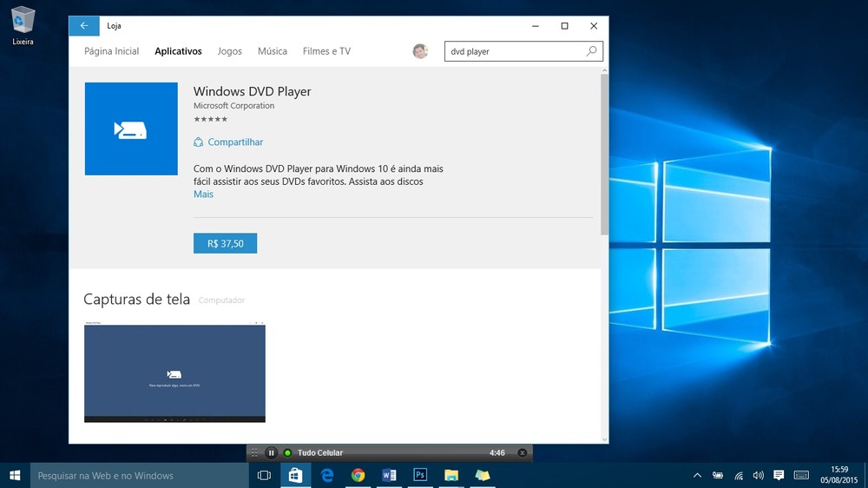This screenshot has width=868, height=488.
Task: Go to the Página Inicial tab
Action: pyautogui.click(x=111, y=51)
